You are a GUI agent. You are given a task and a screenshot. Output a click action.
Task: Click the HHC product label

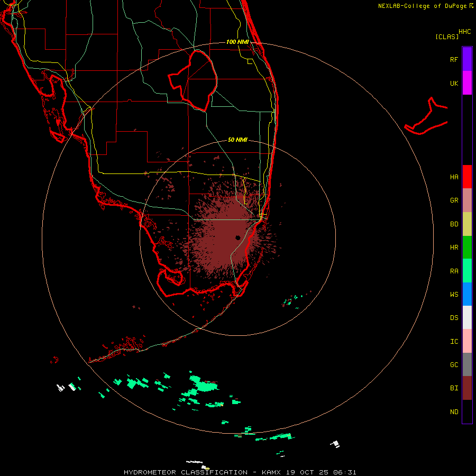[x=464, y=31]
